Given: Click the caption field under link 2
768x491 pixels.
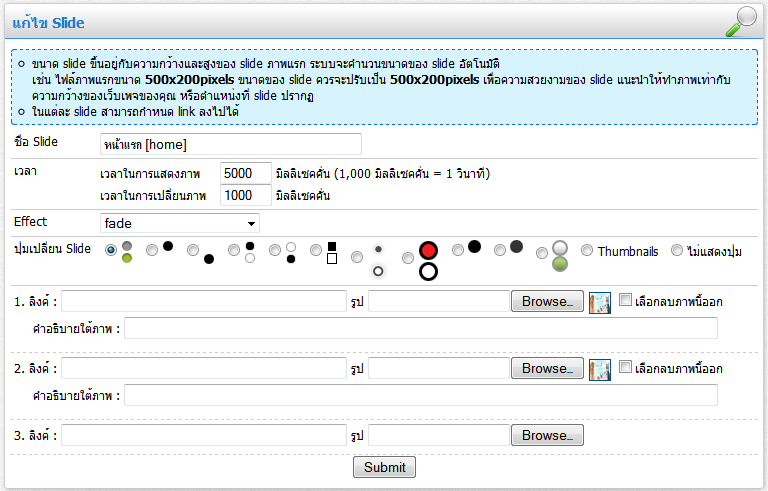Looking at the screenshot, I should point(420,396).
